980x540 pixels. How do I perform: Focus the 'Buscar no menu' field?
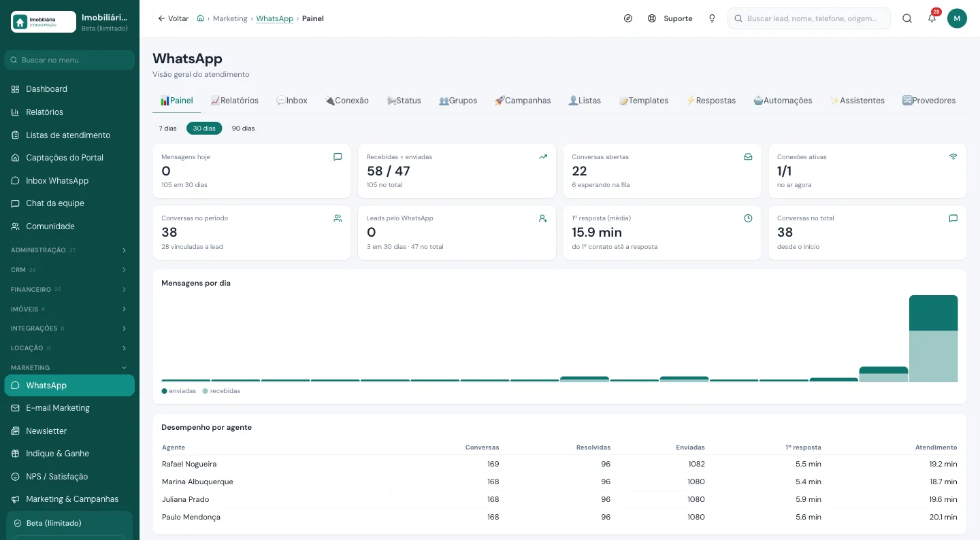point(69,60)
